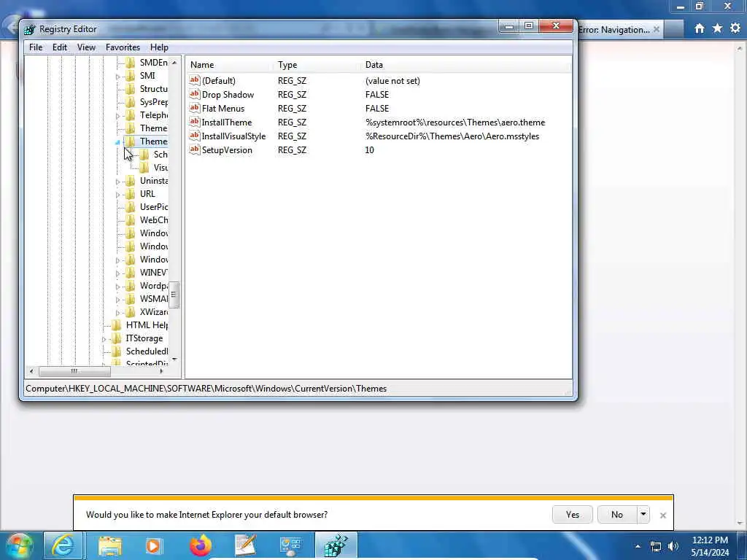This screenshot has height=560, width=747.
Task: Expand the XWizar key
Action: [x=117, y=313]
